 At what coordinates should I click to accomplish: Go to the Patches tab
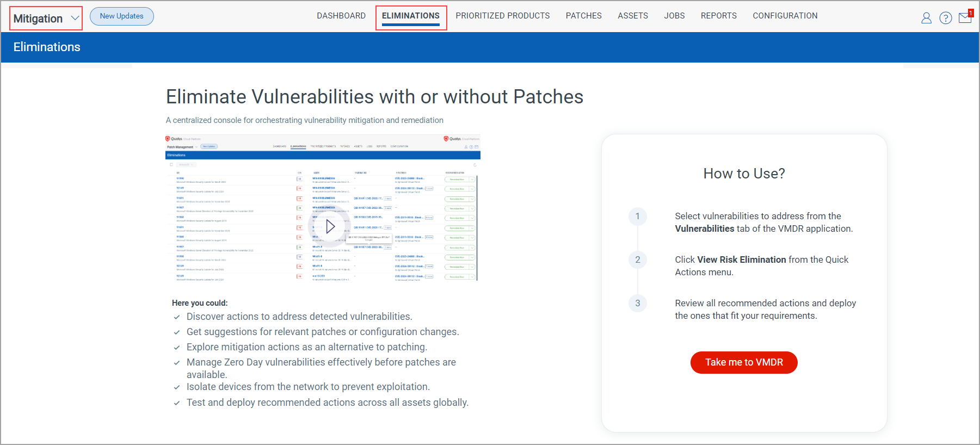click(584, 16)
